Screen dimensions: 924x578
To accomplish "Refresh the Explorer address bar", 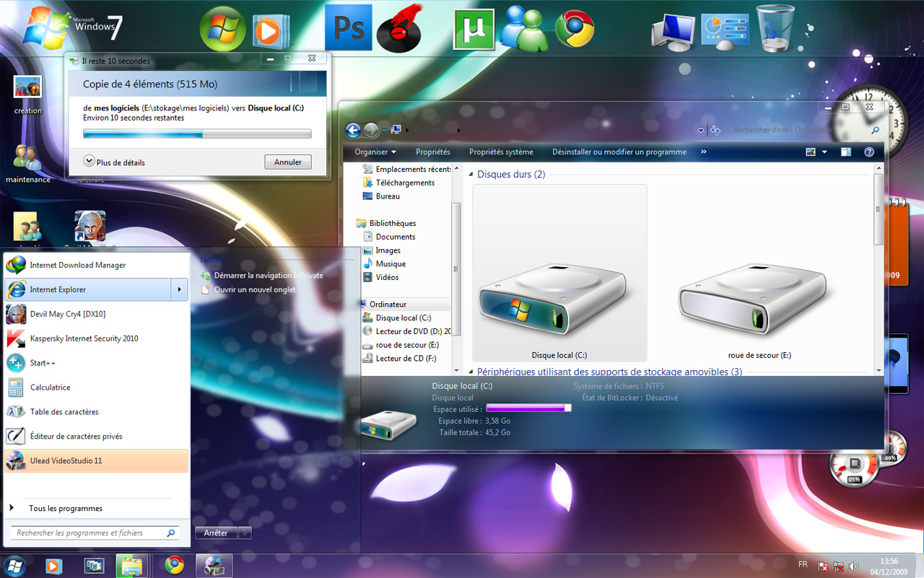I will click(715, 131).
